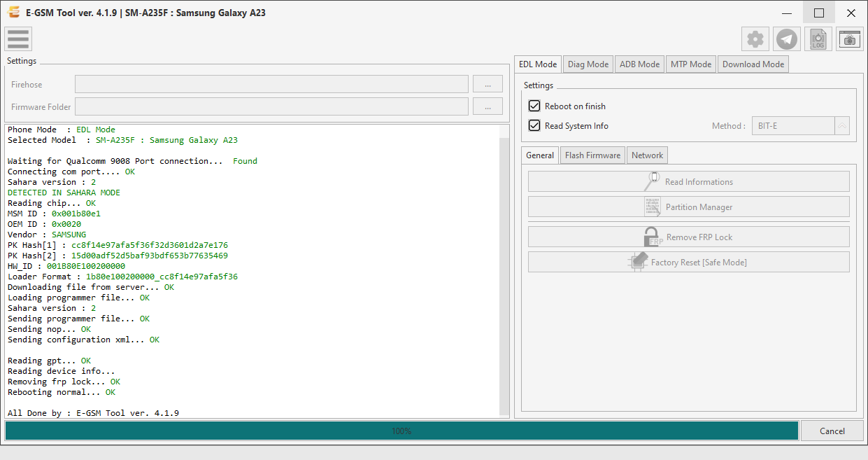Click the PK Hash[2] log line
The height and width of the screenshot is (460, 868).
118,256
